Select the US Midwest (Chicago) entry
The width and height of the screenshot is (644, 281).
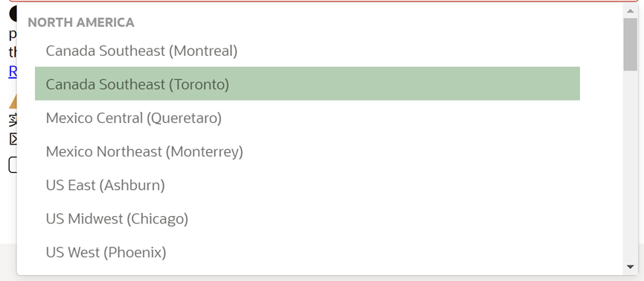(307, 218)
